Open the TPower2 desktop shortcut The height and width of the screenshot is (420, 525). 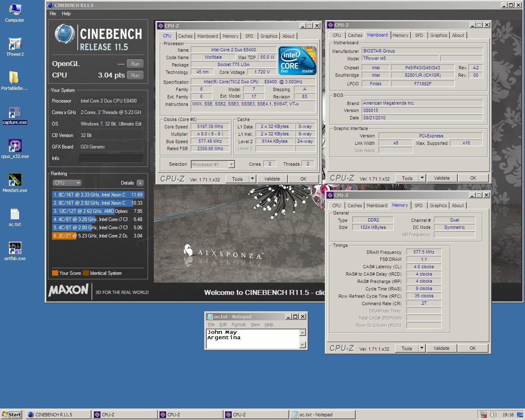coord(15,47)
